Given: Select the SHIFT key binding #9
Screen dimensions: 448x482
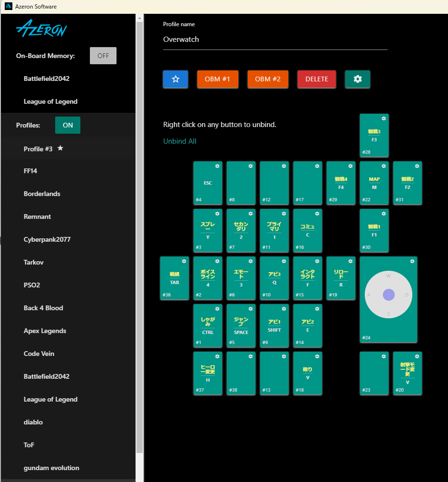Looking at the screenshot, I should tap(274, 325).
